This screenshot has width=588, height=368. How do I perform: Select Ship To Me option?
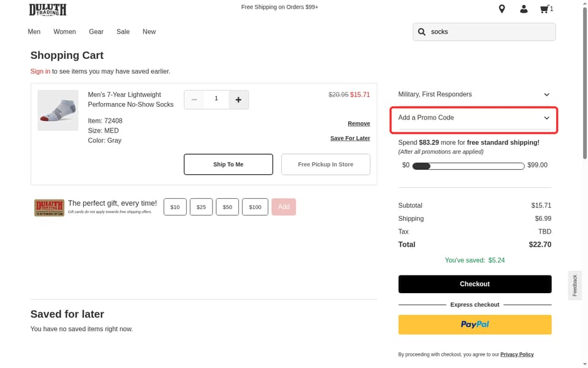pyautogui.click(x=228, y=164)
